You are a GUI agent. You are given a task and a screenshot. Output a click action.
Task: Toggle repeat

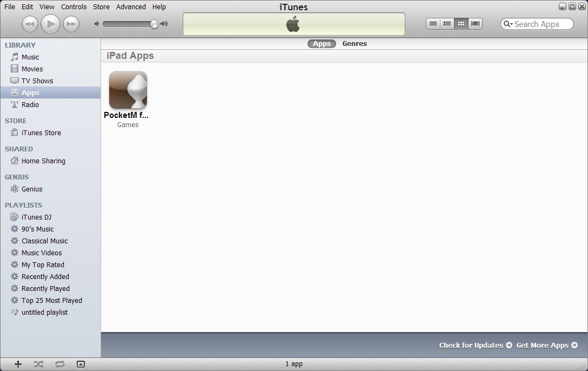59,364
